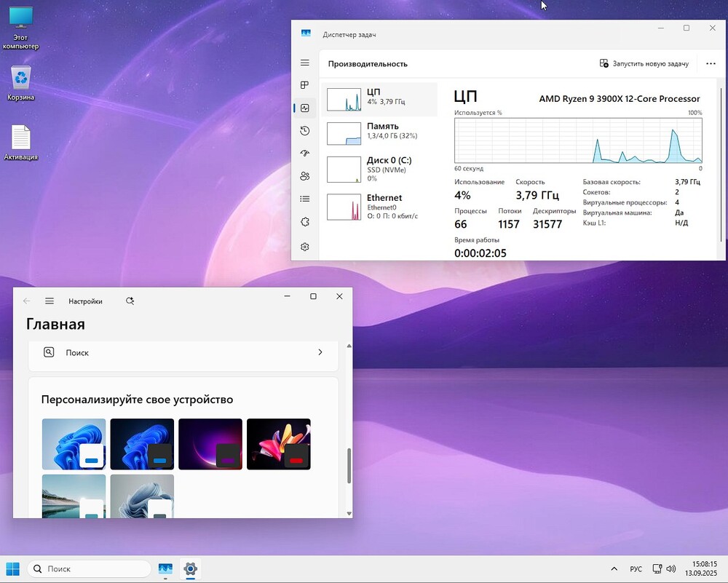728x583 pixels.
Task: Open the Windows Start button
Action: 13,568
